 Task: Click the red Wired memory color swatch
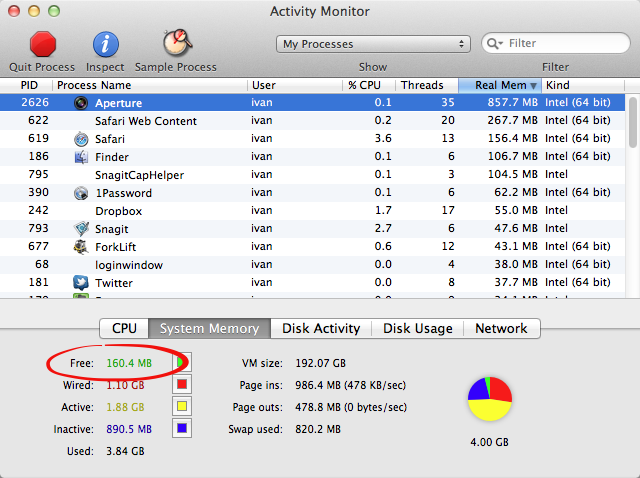tap(182, 384)
